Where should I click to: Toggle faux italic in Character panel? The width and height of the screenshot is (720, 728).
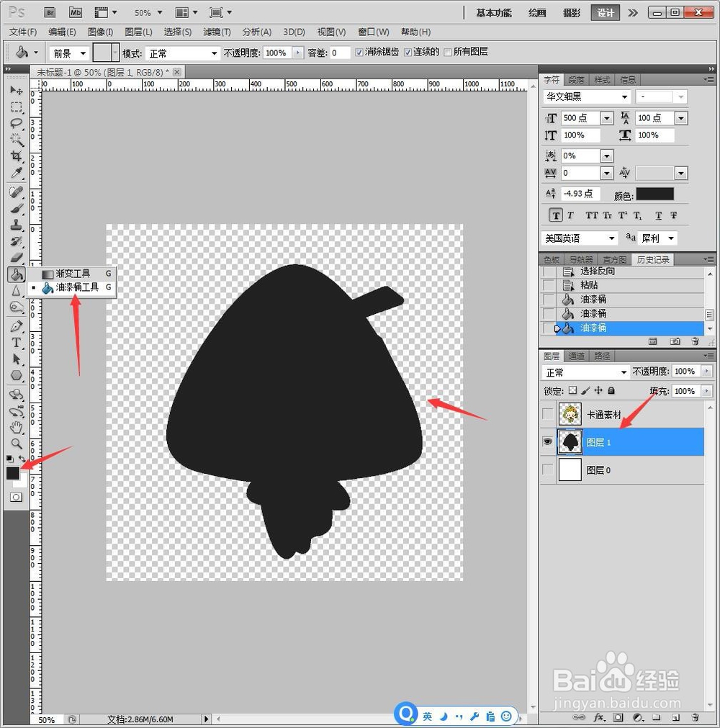point(570,215)
